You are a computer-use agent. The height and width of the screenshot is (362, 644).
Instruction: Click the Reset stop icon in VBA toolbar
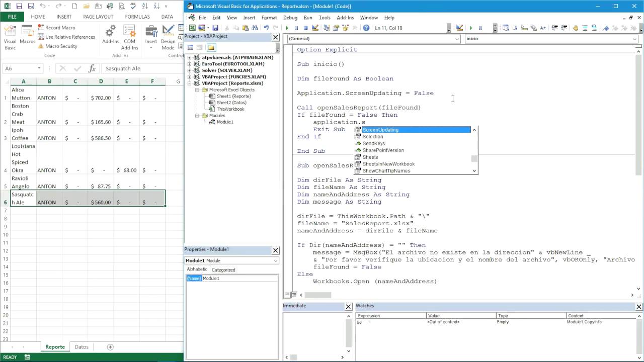tap(305, 28)
